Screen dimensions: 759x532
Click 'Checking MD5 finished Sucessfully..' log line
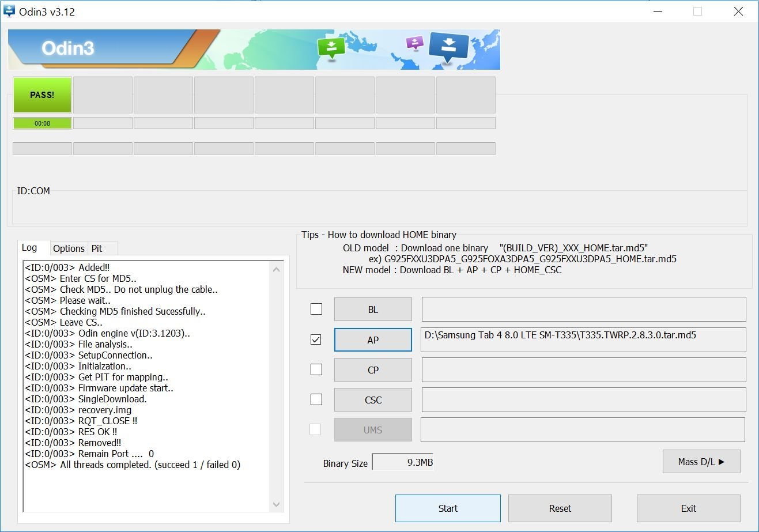(x=115, y=311)
